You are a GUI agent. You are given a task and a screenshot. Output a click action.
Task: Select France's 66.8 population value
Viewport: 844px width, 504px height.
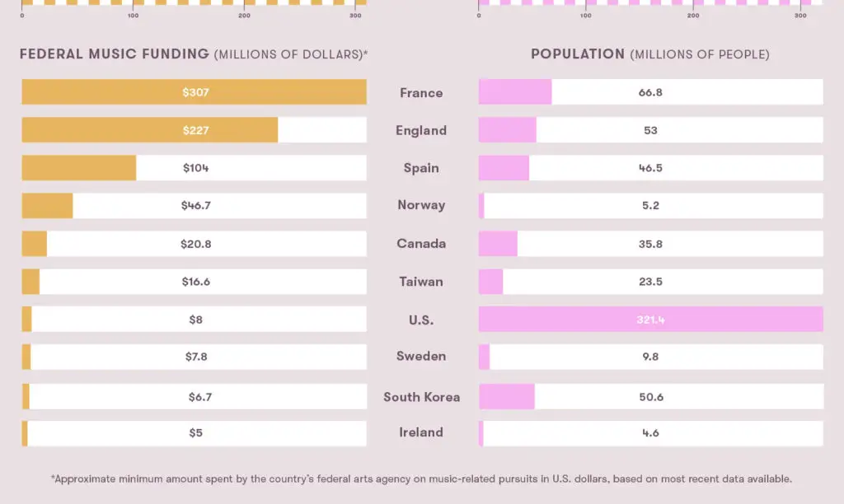(x=650, y=92)
